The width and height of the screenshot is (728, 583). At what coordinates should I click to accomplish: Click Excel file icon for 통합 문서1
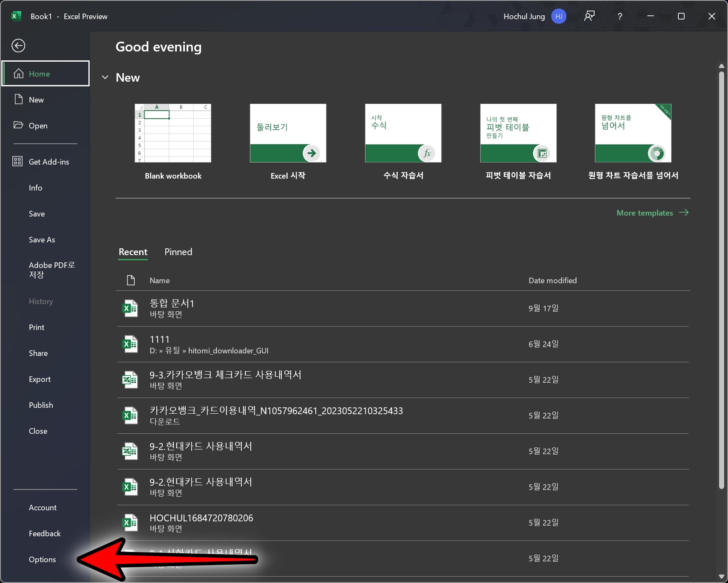(130, 308)
